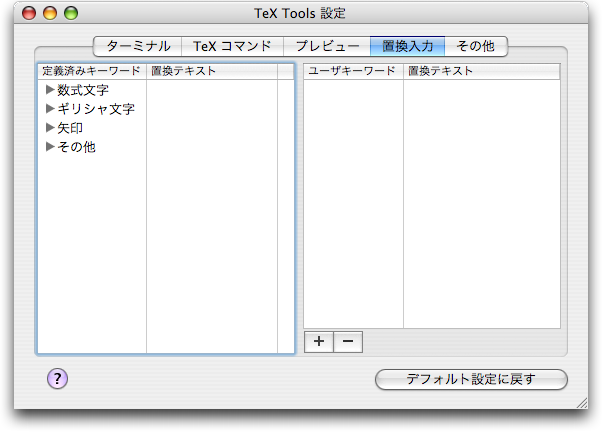The height and width of the screenshot is (432, 602).
Task: Open the purple help question mark button
Action: (58, 379)
